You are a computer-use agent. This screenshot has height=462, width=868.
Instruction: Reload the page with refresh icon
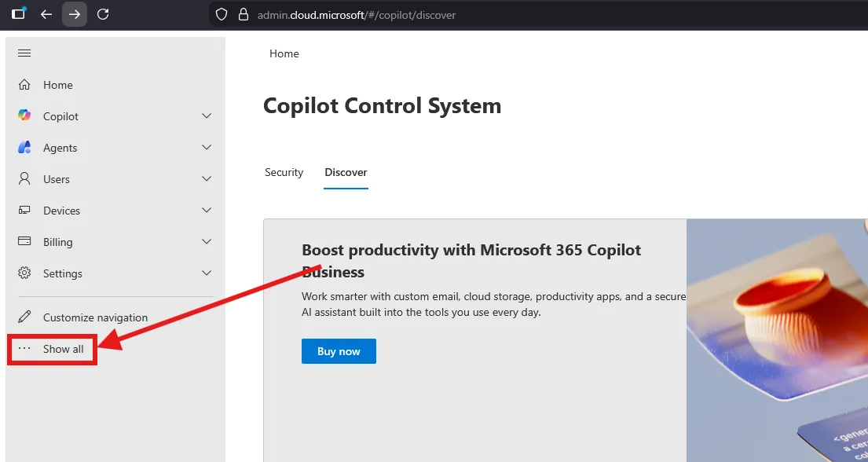click(103, 14)
